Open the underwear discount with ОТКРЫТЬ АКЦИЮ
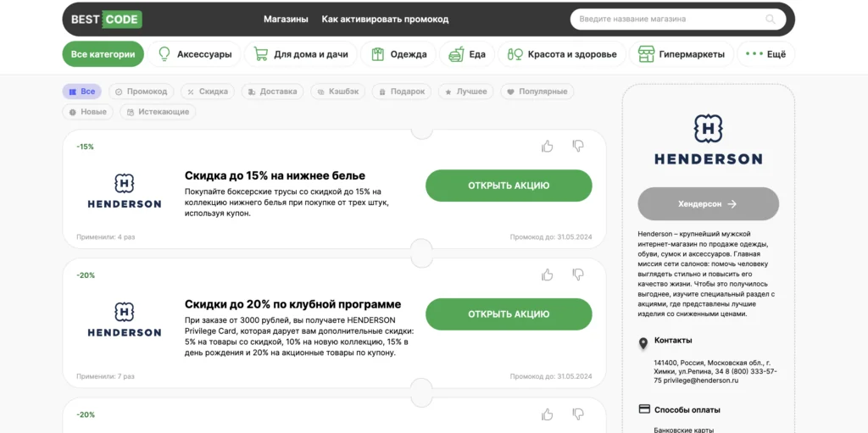This screenshot has height=433, width=868. tap(509, 186)
